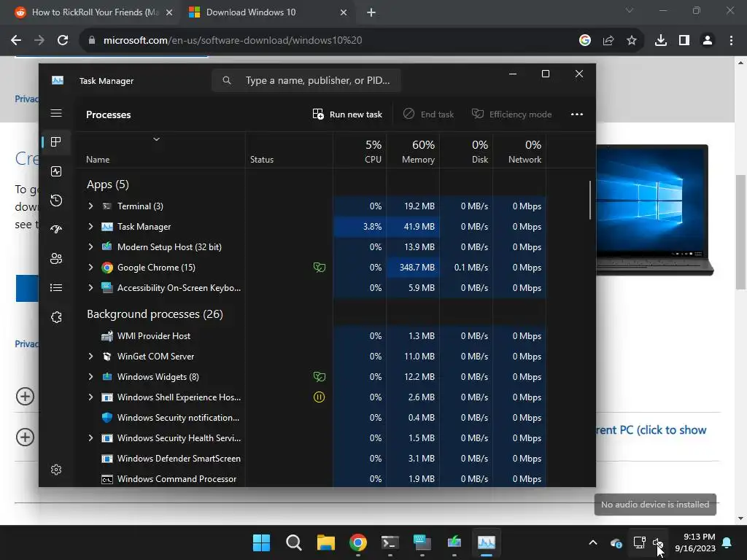Viewport: 747px width, 560px height.
Task: Click Efficiency mode button
Action: tap(511, 114)
